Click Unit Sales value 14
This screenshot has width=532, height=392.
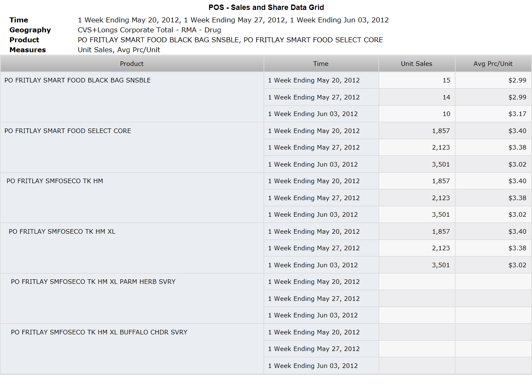click(417, 97)
